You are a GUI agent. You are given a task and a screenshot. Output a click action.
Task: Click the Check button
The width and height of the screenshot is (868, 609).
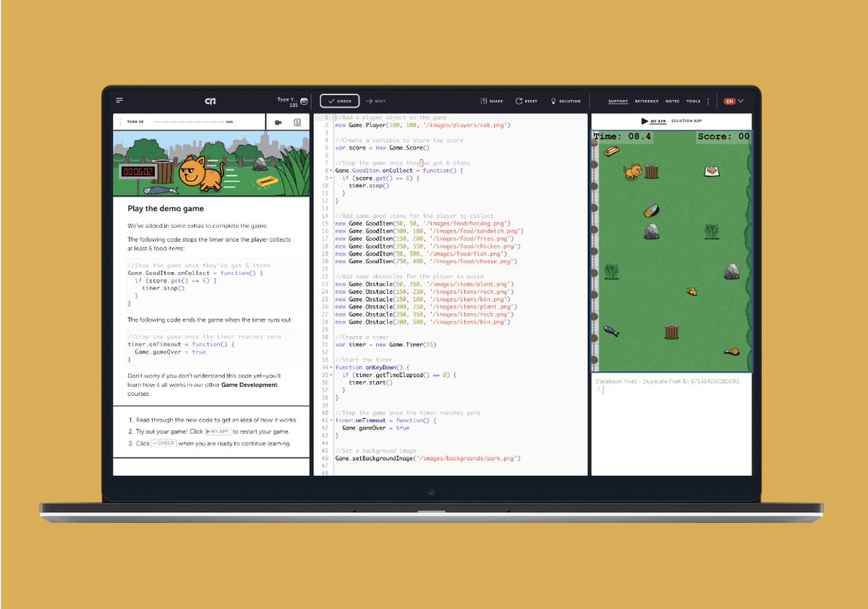(x=339, y=101)
